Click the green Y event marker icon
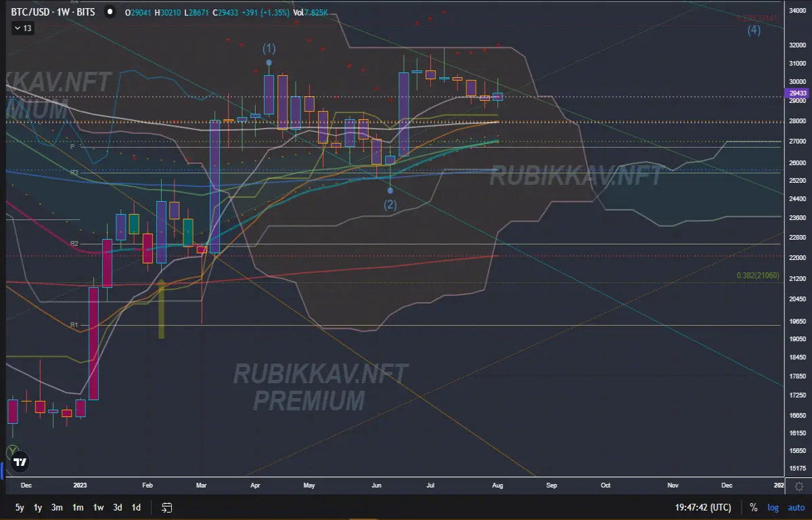This screenshot has width=812, height=520. point(12,451)
